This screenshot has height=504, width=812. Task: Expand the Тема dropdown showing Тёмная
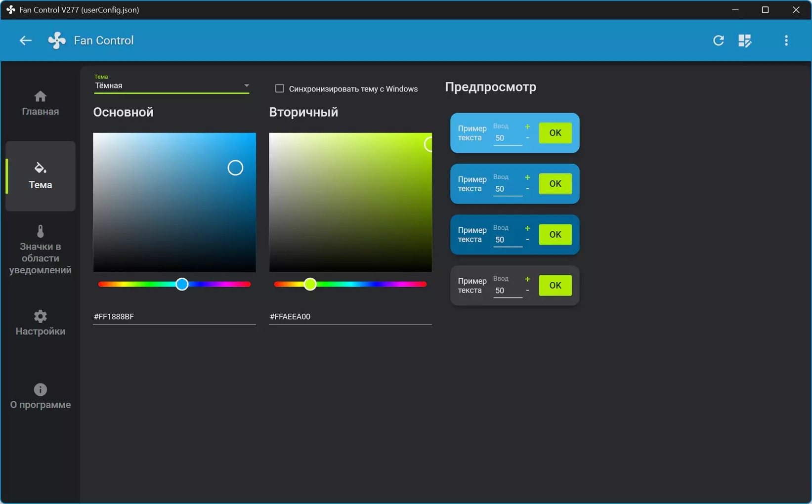172,85
